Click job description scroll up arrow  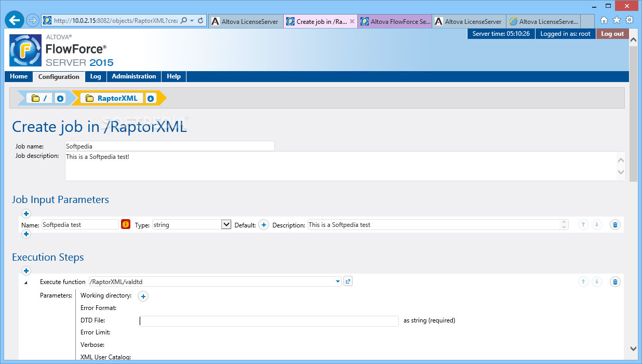click(621, 159)
